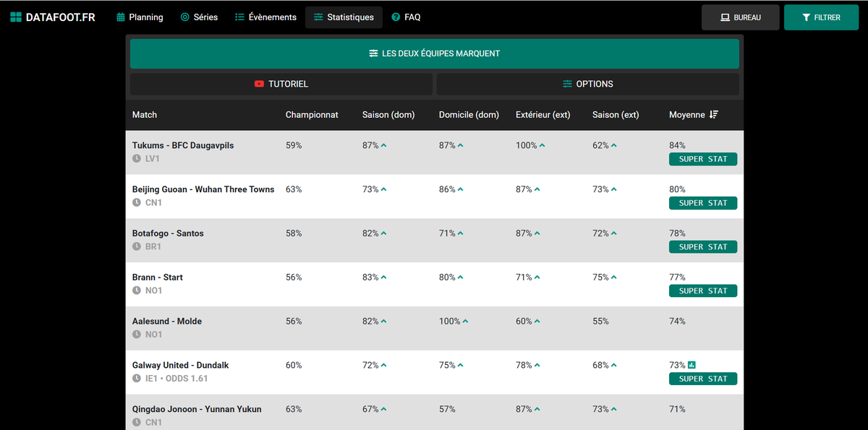Image resolution: width=868 pixels, height=430 pixels.
Task: Click the Domicile (dom) column header
Action: [x=469, y=115]
